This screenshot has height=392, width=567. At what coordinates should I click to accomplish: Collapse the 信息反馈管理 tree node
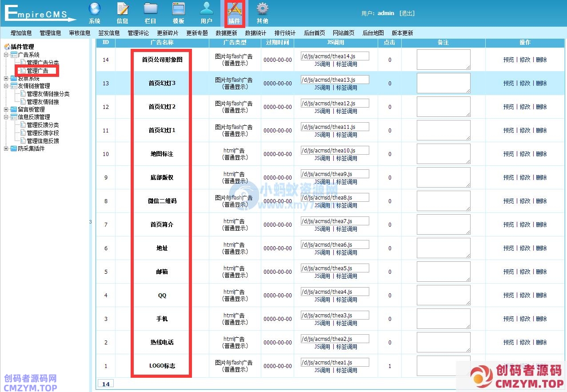[6, 117]
